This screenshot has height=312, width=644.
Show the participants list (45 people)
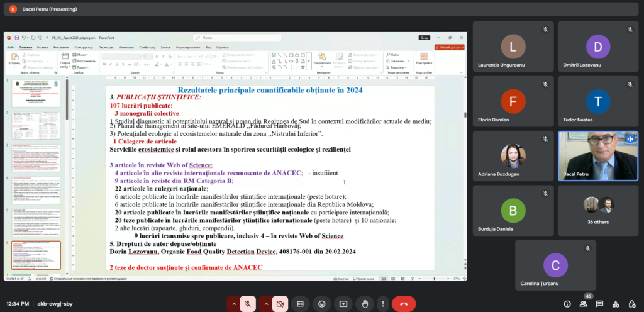pos(584,304)
